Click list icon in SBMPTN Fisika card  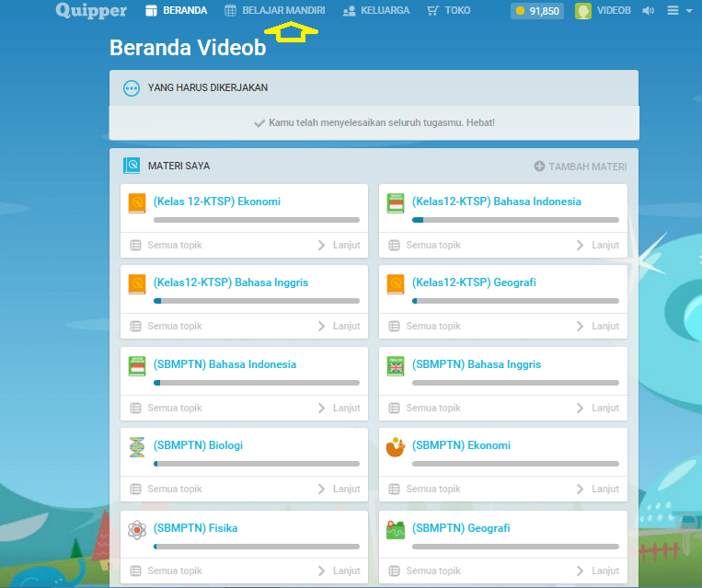pos(135,571)
